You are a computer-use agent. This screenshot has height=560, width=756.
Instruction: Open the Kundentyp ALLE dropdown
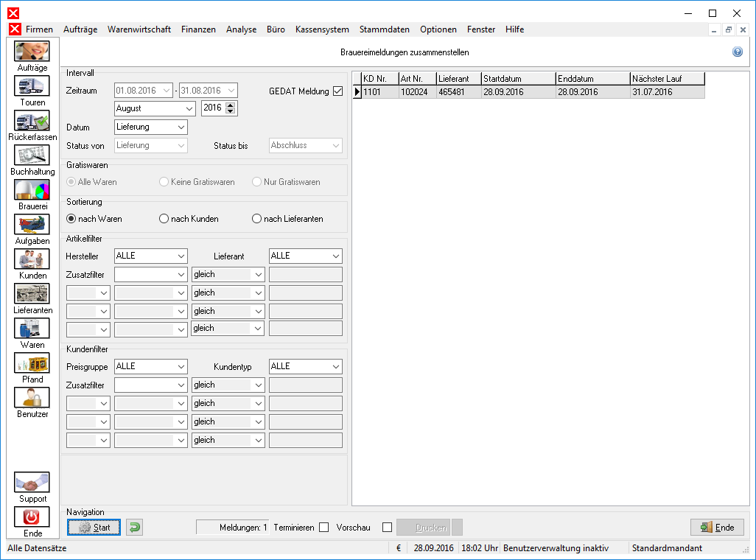pos(306,367)
